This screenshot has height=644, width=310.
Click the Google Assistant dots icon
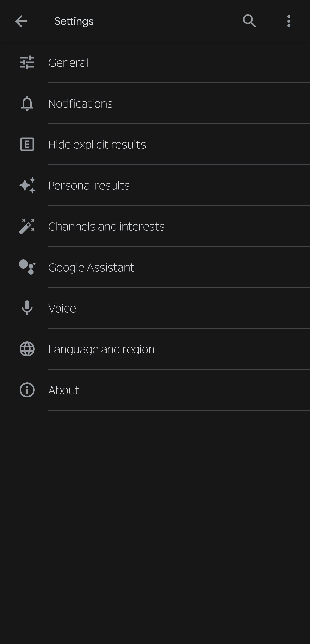pyautogui.click(x=27, y=267)
